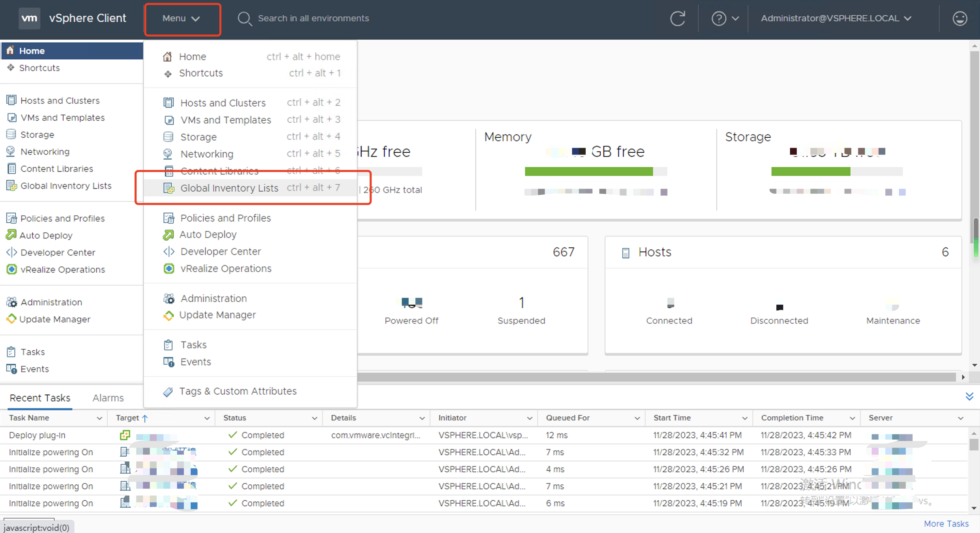The width and height of the screenshot is (980, 533).
Task: Click Global Inventory Lists icon in menu
Action: click(x=169, y=188)
